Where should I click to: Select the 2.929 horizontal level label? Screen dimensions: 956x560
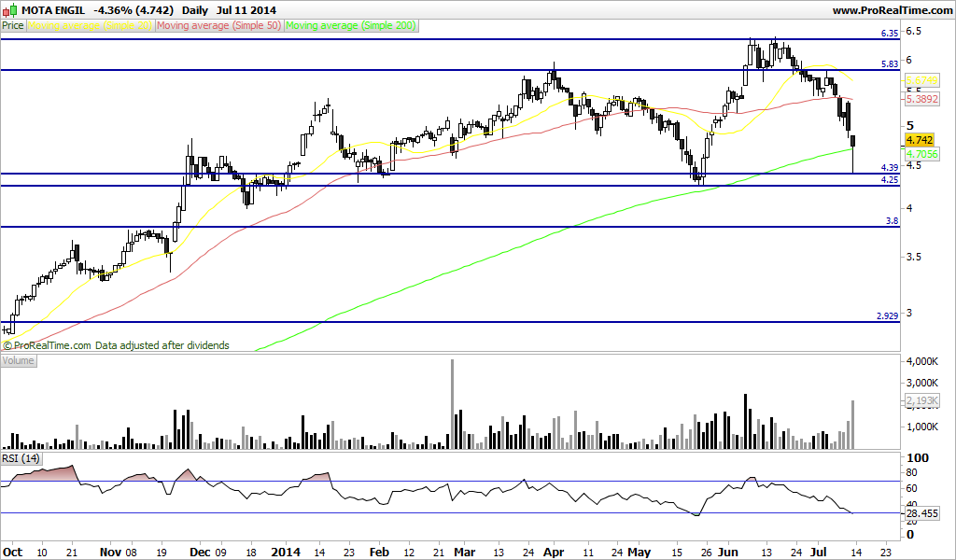887,315
